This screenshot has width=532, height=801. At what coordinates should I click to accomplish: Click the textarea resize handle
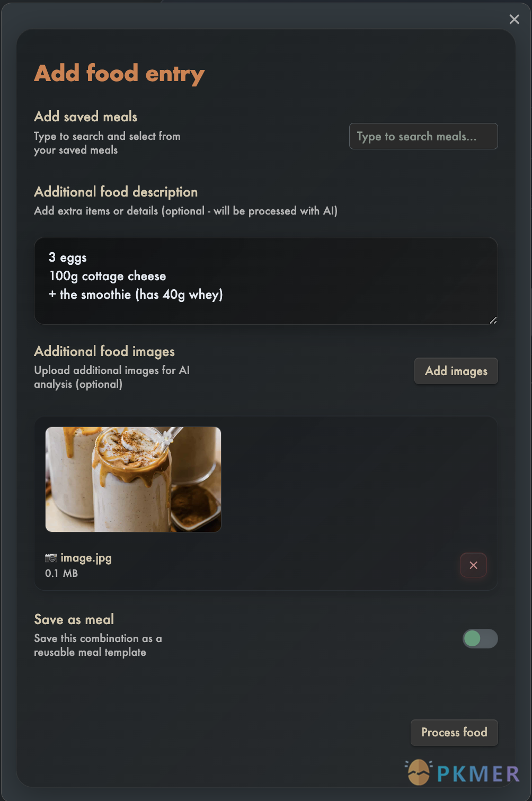click(x=493, y=319)
